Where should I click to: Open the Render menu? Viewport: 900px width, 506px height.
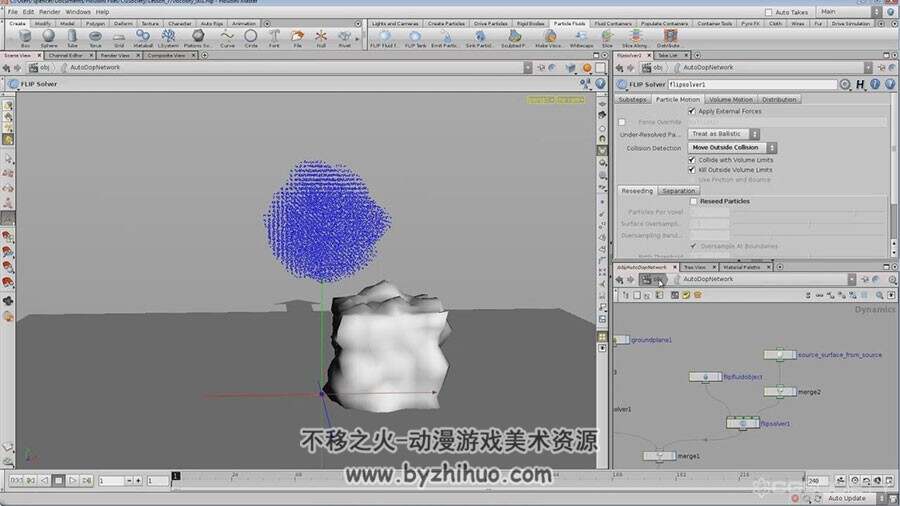pos(49,11)
